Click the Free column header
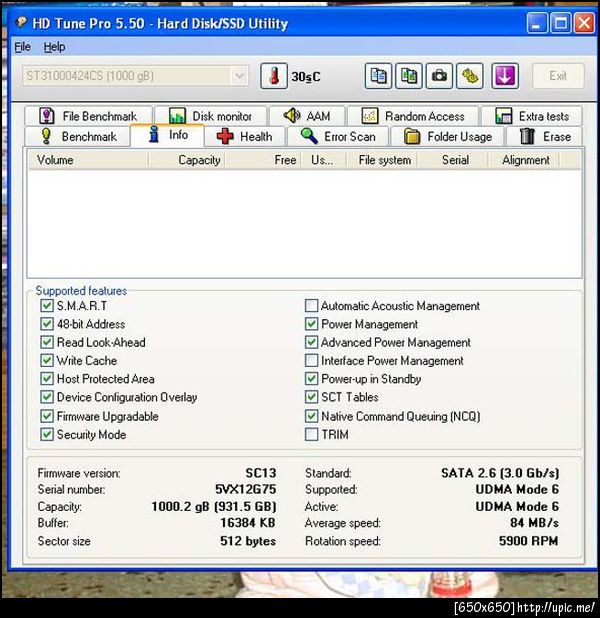The width and height of the screenshot is (600, 618). tap(263, 160)
